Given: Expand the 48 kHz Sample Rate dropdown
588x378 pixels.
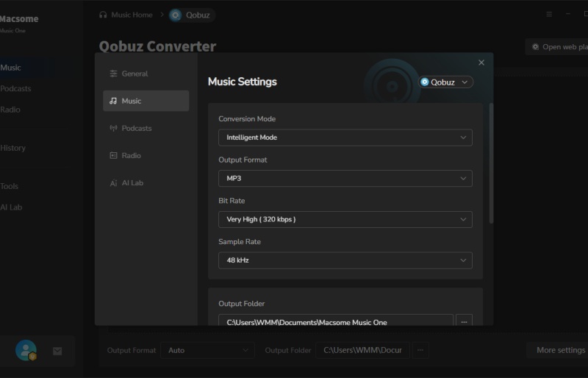Looking at the screenshot, I should pyautogui.click(x=345, y=260).
